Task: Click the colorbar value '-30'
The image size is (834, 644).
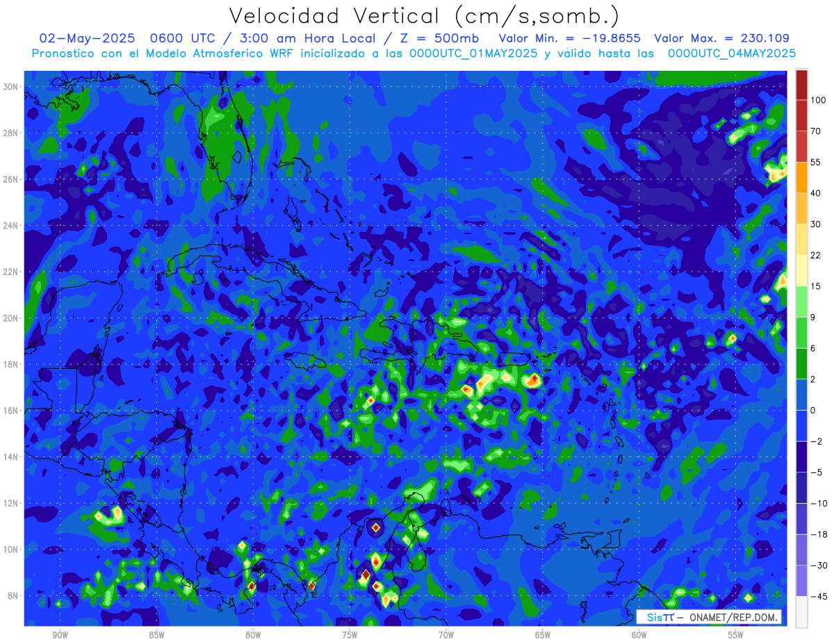Action: [818, 565]
